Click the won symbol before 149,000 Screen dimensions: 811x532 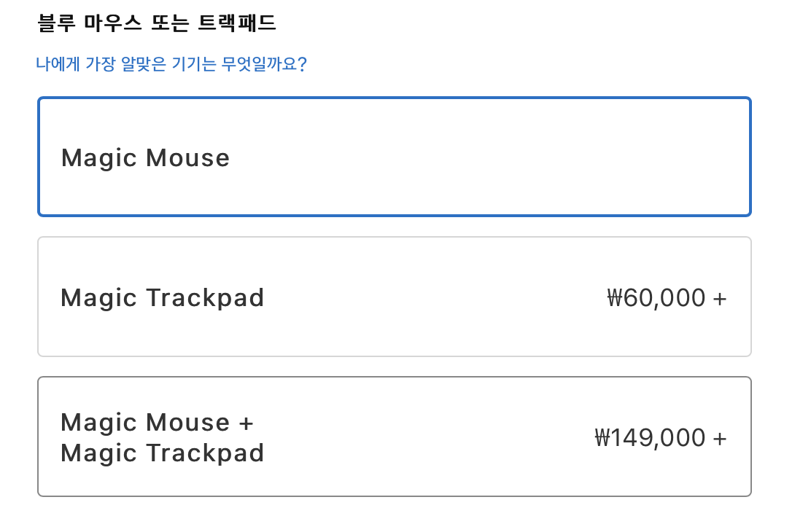click(602, 438)
